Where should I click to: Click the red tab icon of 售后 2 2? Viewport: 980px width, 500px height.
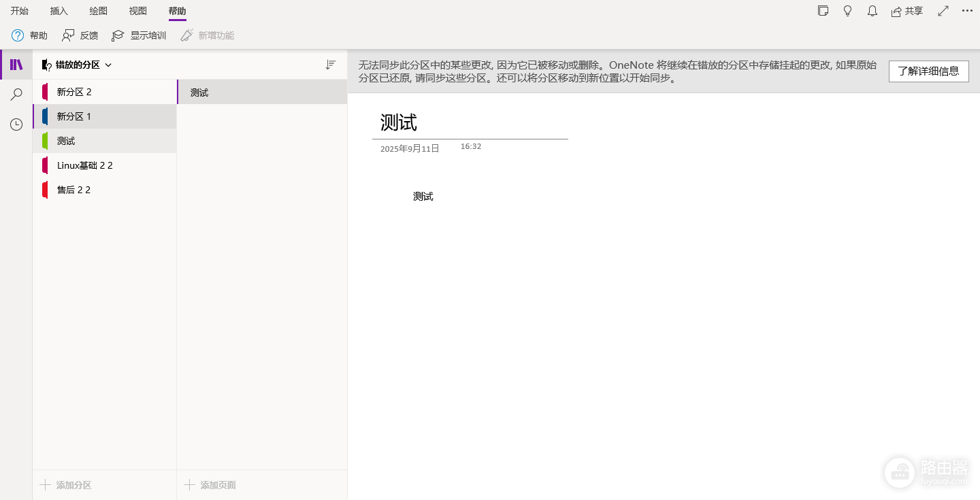45,190
